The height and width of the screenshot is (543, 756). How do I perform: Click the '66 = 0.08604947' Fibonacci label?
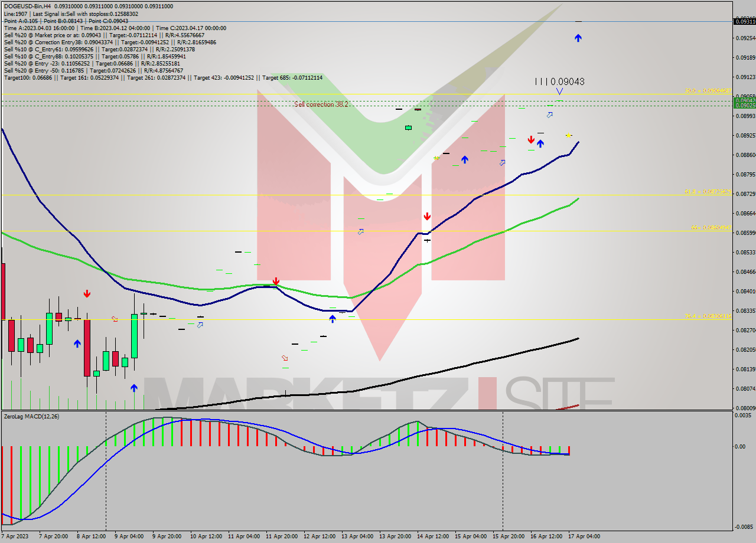click(x=711, y=227)
